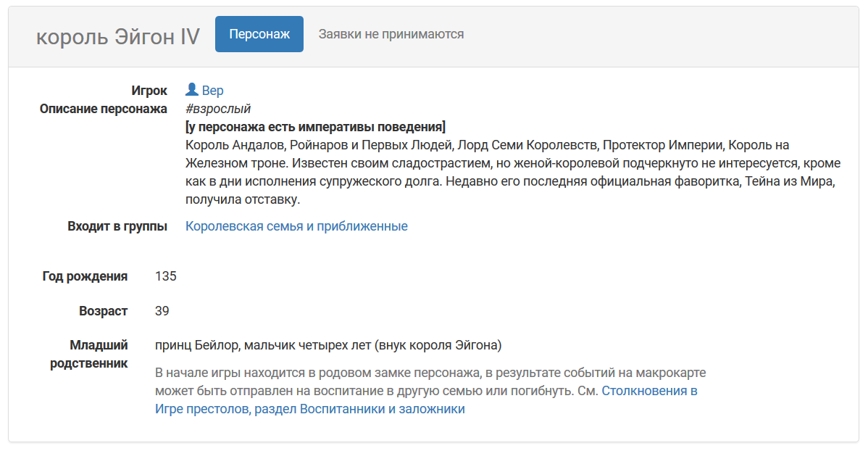Click the heading король Эйгон IV
This screenshot has height=451, width=868.
(118, 36)
